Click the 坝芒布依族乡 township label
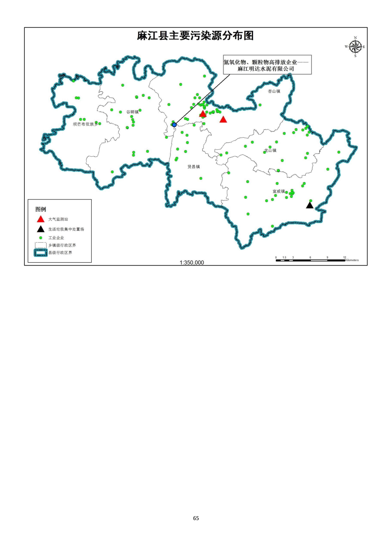The image size is (392, 554). (x=86, y=124)
